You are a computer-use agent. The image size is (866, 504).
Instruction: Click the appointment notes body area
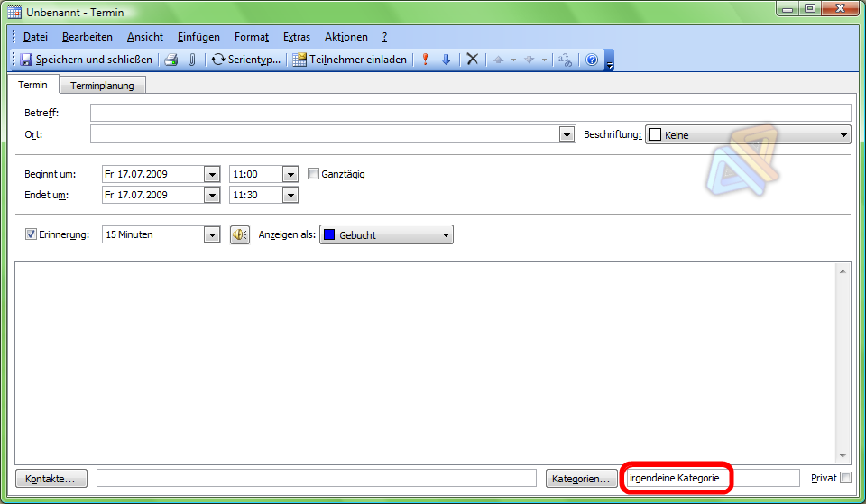tap(425, 363)
